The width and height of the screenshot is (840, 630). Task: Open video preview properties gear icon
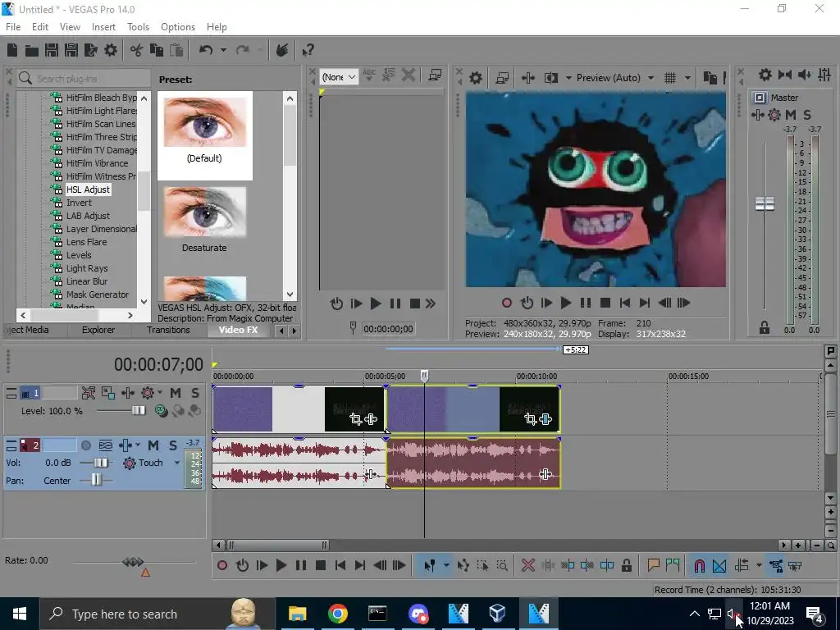coord(476,78)
